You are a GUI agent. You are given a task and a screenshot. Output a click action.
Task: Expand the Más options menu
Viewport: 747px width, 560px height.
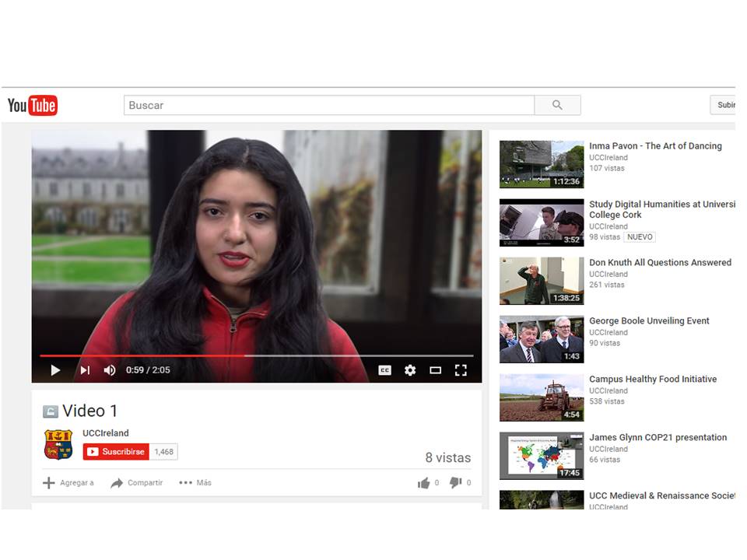[195, 483]
